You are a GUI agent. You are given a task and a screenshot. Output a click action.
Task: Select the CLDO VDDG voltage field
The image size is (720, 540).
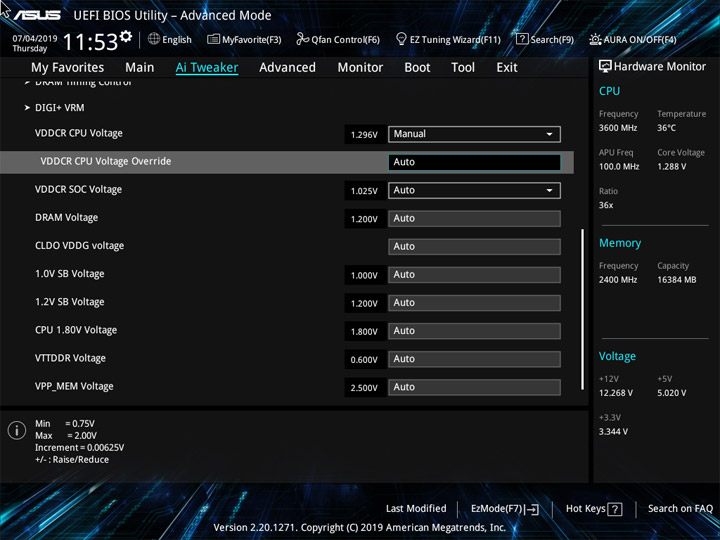(x=474, y=247)
